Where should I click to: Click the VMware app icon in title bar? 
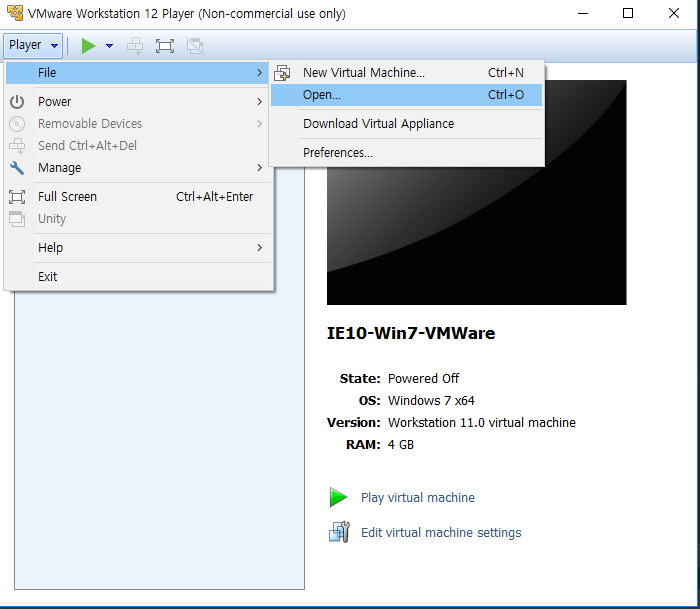[x=15, y=13]
